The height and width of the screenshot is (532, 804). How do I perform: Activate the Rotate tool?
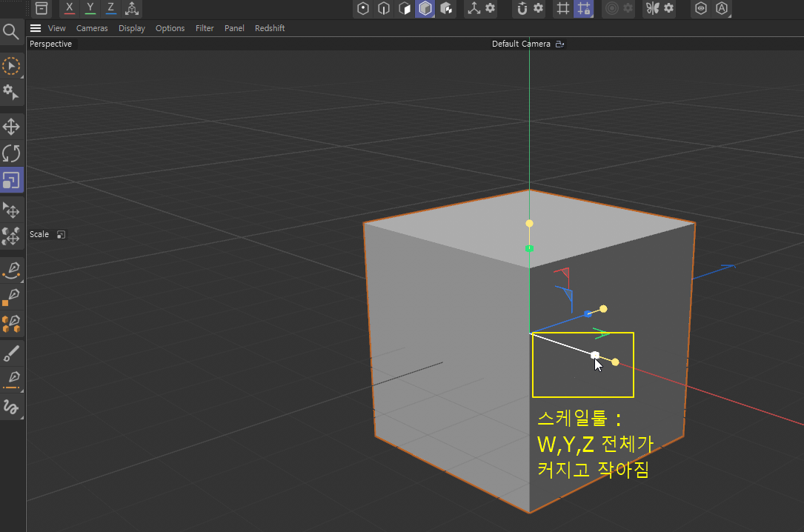point(11,153)
